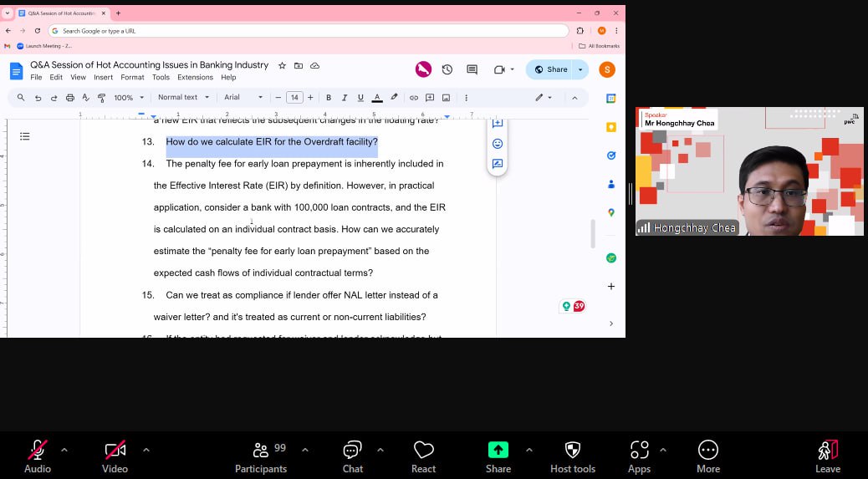
Task: Open audio options caret
Action: tap(64, 451)
